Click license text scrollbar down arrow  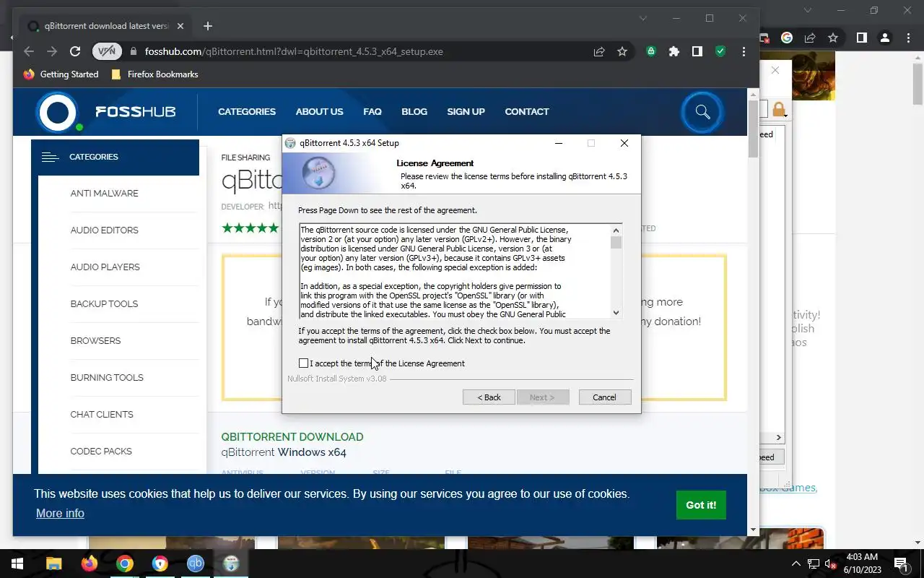pyautogui.click(x=616, y=313)
